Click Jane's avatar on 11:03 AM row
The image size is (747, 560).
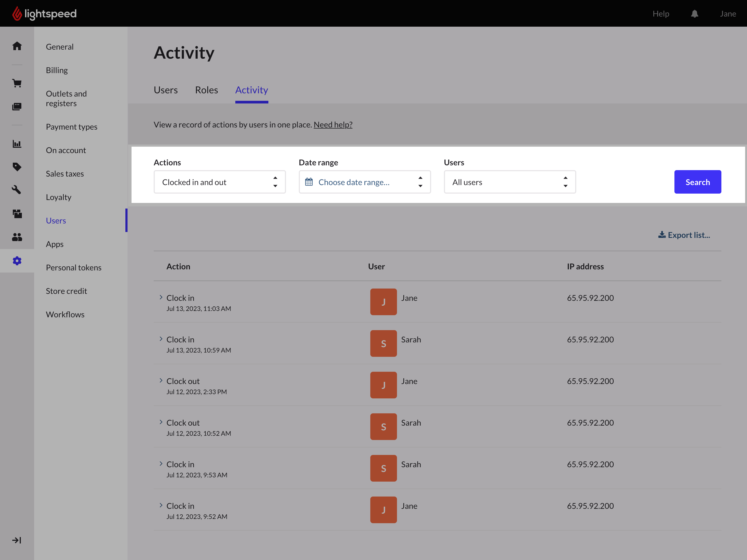[383, 302]
